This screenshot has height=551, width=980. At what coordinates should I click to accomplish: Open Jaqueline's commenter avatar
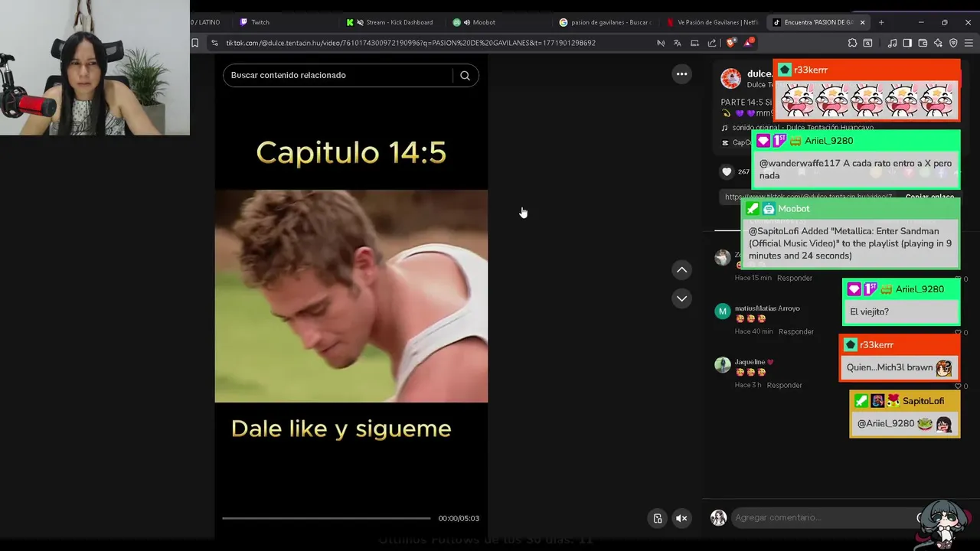click(x=723, y=365)
